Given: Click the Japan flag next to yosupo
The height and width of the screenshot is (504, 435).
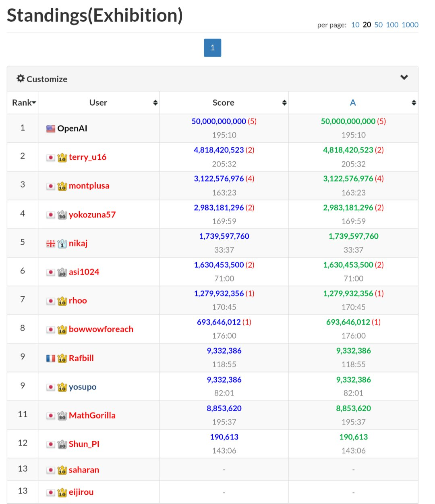Looking at the screenshot, I should [x=51, y=387].
